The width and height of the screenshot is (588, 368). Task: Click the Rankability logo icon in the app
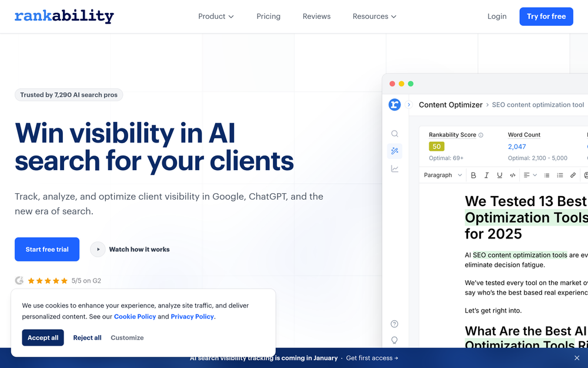395,104
